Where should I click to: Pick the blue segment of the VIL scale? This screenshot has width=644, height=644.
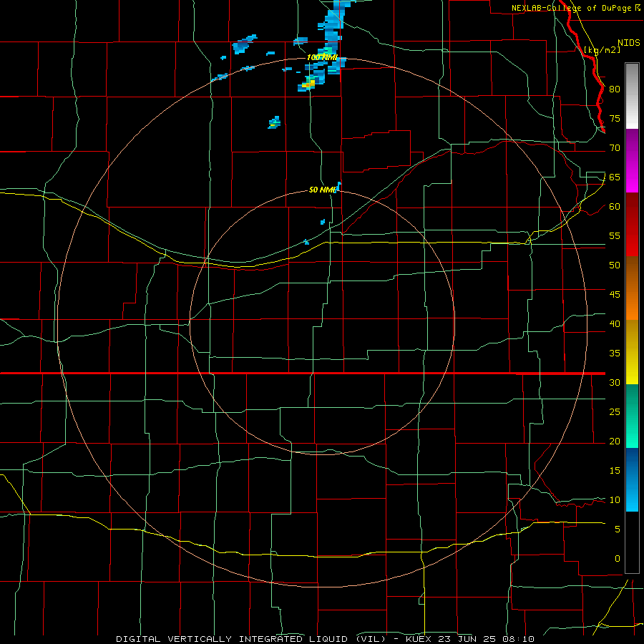tap(632, 479)
